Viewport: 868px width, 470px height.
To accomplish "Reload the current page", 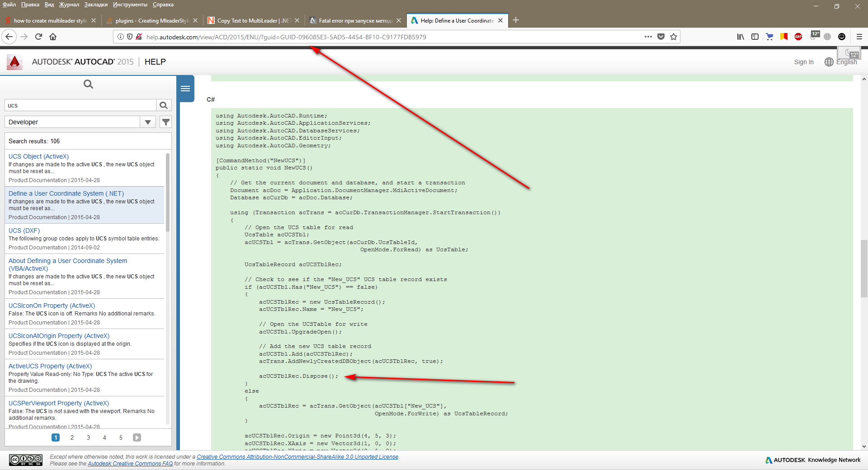I will [38, 37].
